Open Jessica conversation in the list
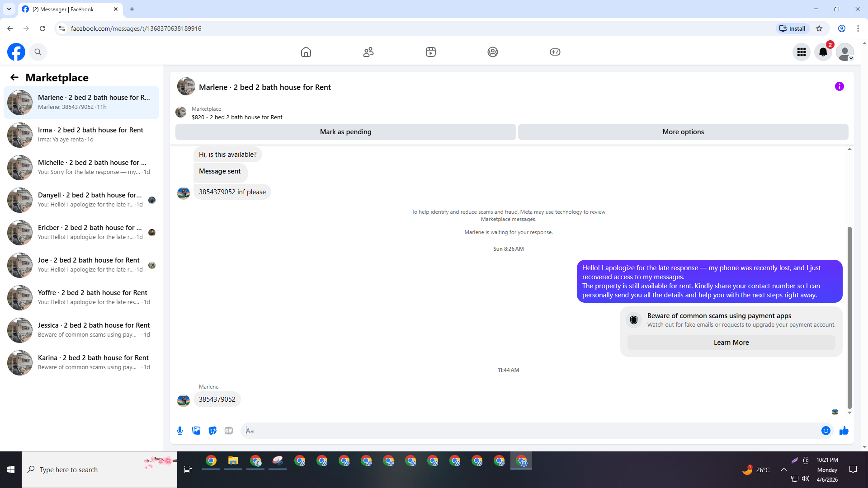The width and height of the screenshot is (868, 488). (81, 330)
